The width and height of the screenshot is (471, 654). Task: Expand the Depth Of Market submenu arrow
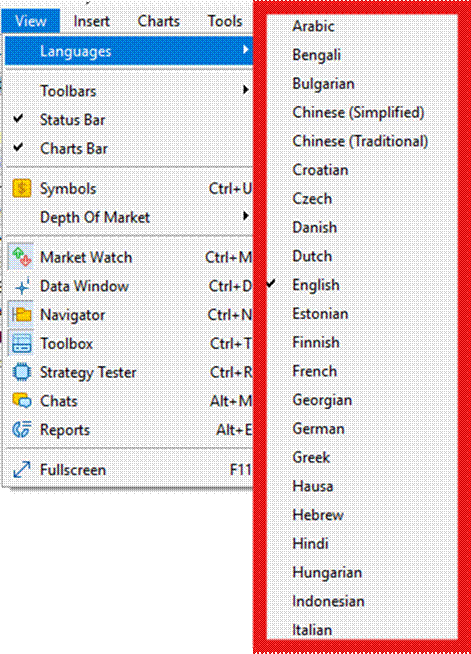click(x=246, y=216)
